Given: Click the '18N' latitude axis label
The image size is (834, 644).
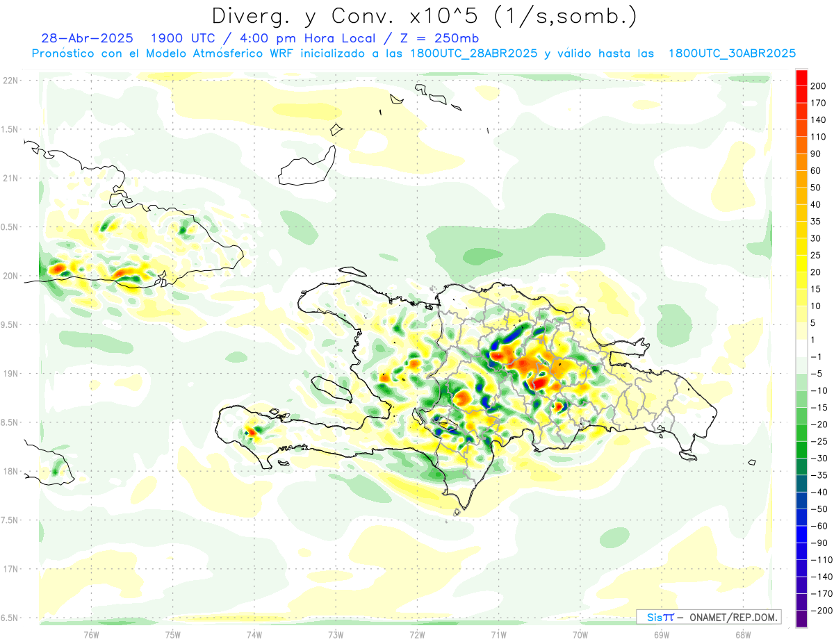Looking at the screenshot, I should 10,472.
